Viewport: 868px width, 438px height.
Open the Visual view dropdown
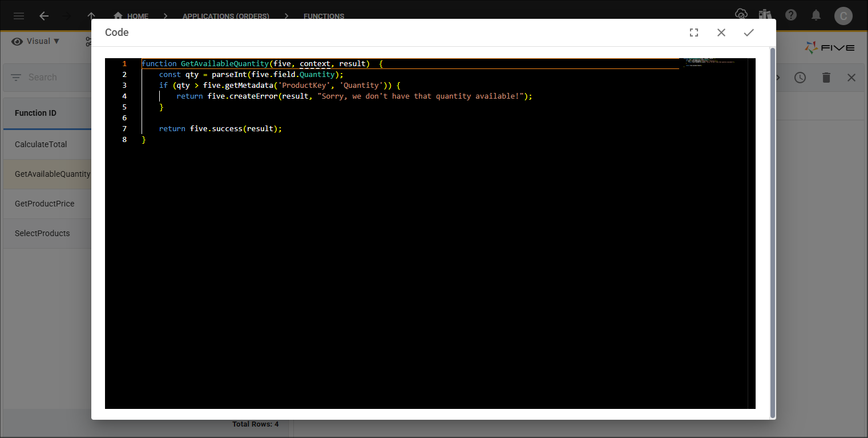pyautogui.click(x=35, y=41)
